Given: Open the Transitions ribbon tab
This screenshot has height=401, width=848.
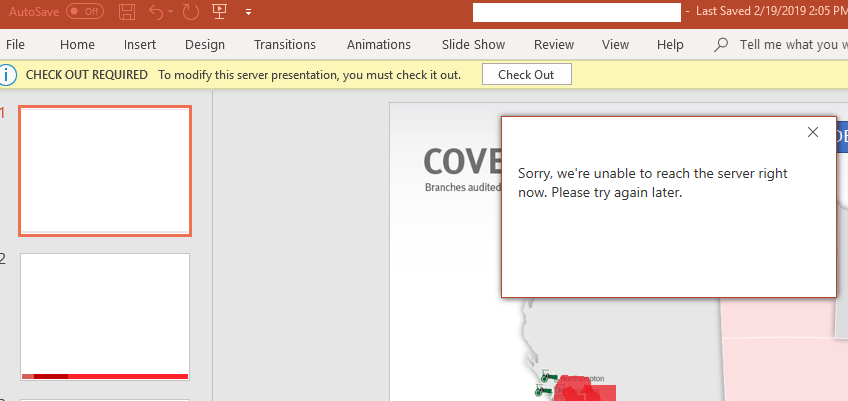Looking at the screenshot, I should point(285,44).
